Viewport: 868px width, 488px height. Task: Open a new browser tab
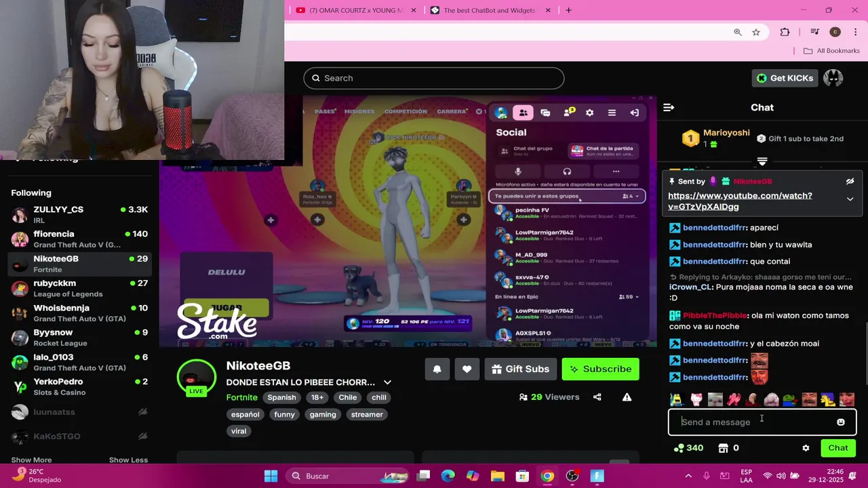(x=568, y=10)
